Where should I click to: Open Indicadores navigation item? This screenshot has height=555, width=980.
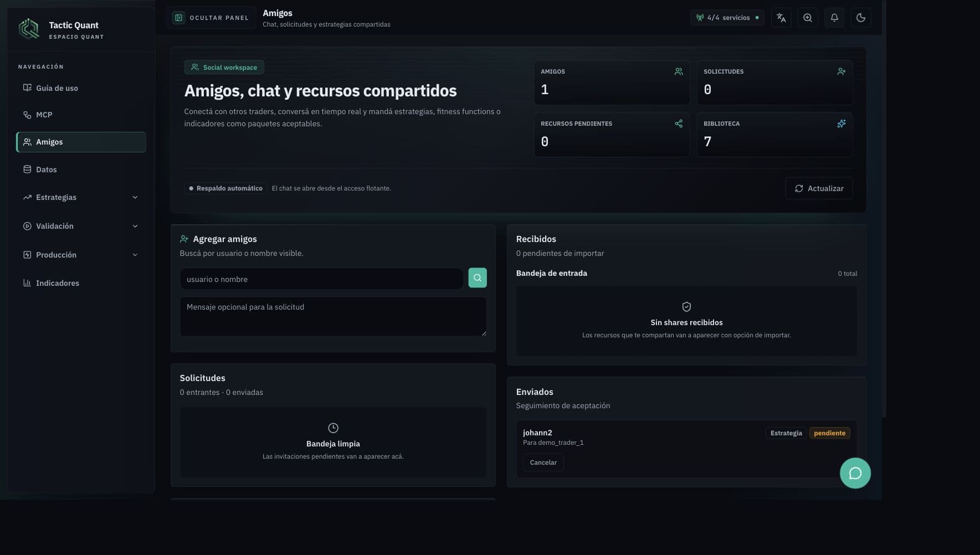tap(81, 283)
